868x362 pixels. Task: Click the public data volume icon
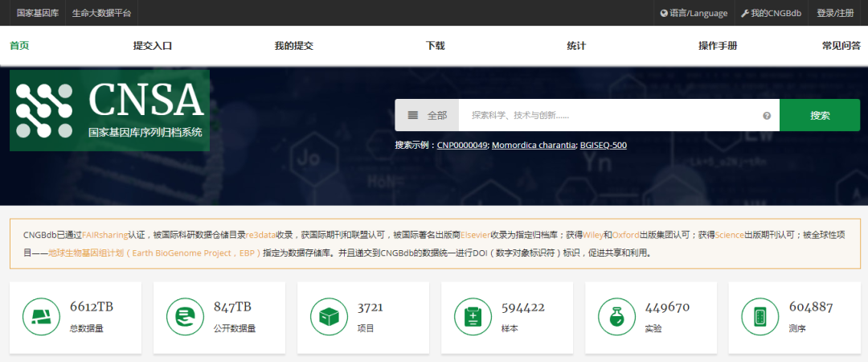185,317
